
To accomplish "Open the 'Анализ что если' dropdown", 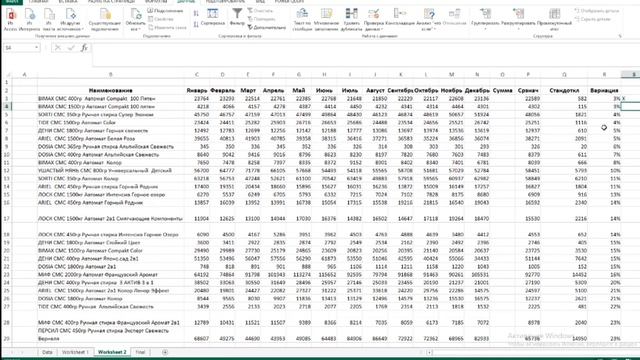I will click(429, 20).
